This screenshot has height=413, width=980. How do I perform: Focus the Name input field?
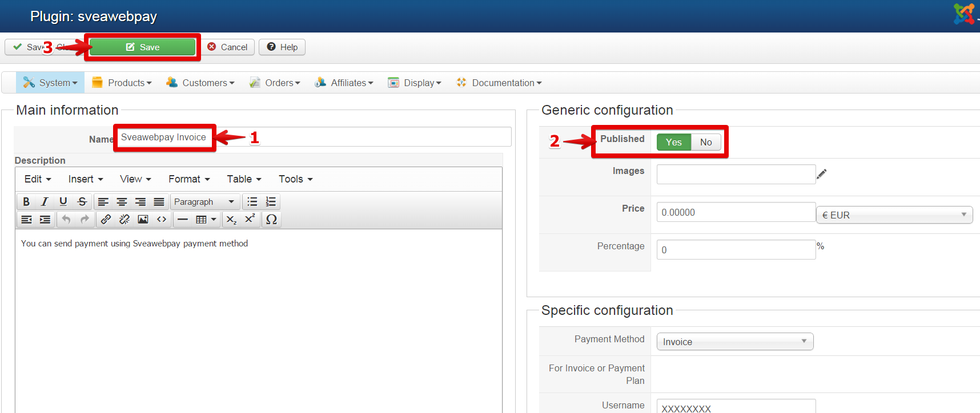(x=314, y=137)
